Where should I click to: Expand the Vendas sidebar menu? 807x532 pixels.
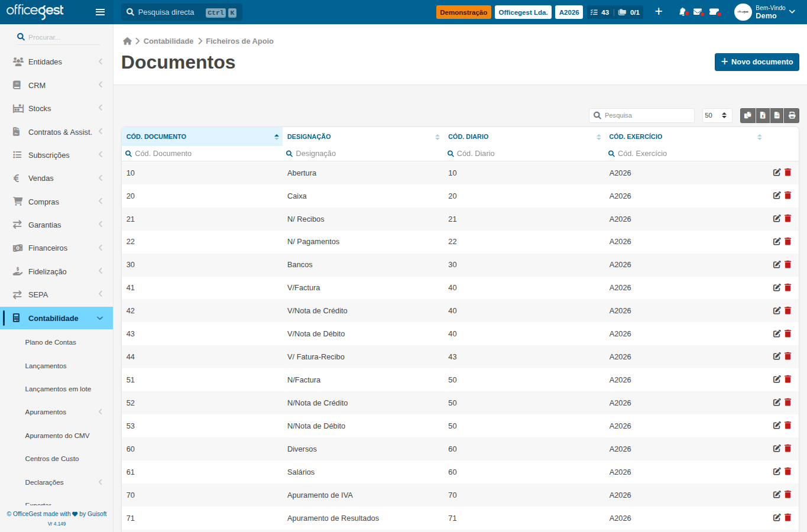pyautogui.click(x=57, y=178)
